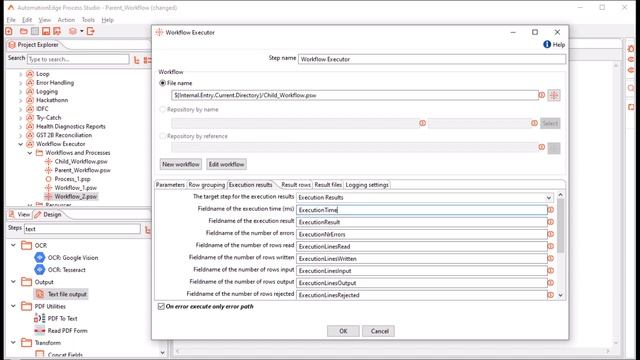This screenshot has height=360, width=640.
Task: Click the OCR: Tesseract step icon
Action: pyautogui.click(x=40, y=269)
